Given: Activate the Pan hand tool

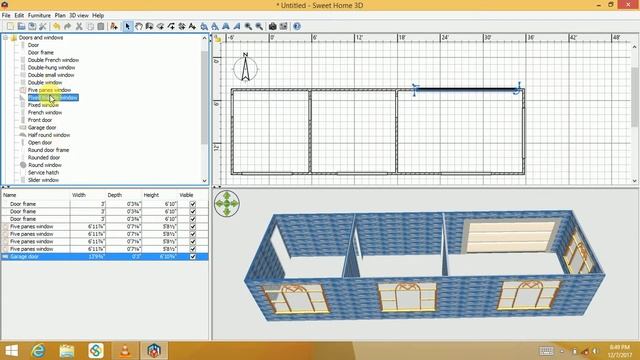Looking at the screenshot, I should click(139, 27).
